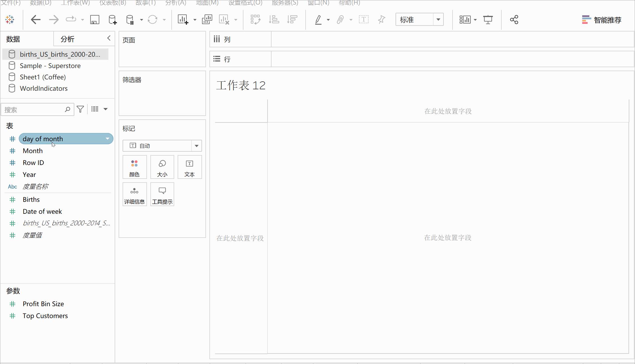Viewport: 635px width, 364px height.
Task: Click the share icon in toolbar
Action: (514, 20)
